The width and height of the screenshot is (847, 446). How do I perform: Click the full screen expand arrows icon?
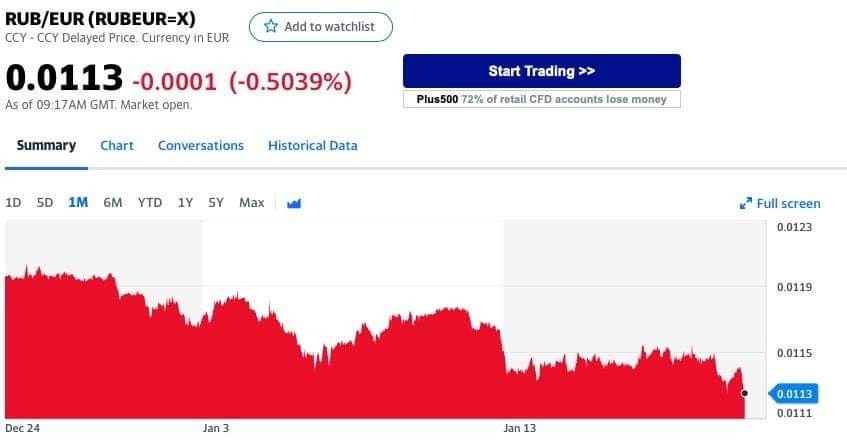[745, 204]
